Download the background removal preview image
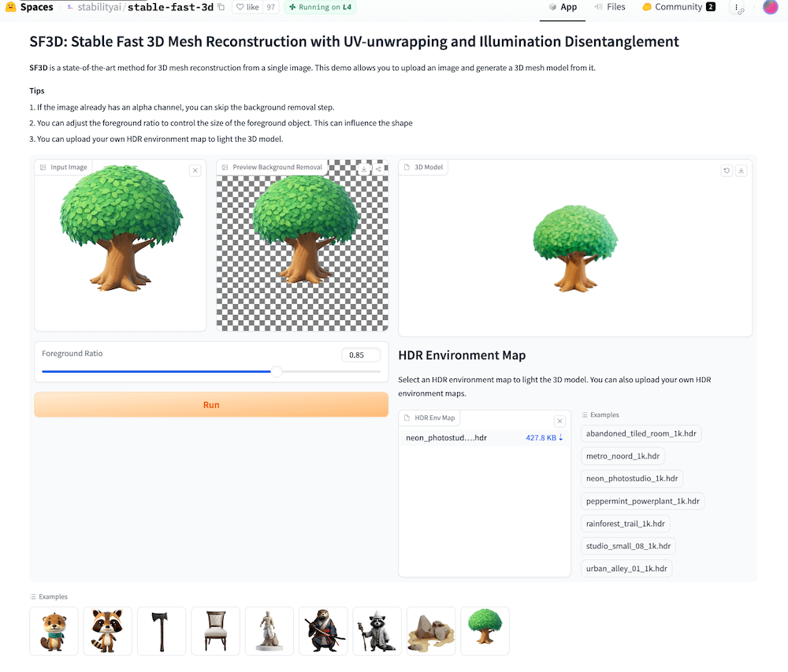The height and width of the screenshot is (672, 788). [364, 169]
